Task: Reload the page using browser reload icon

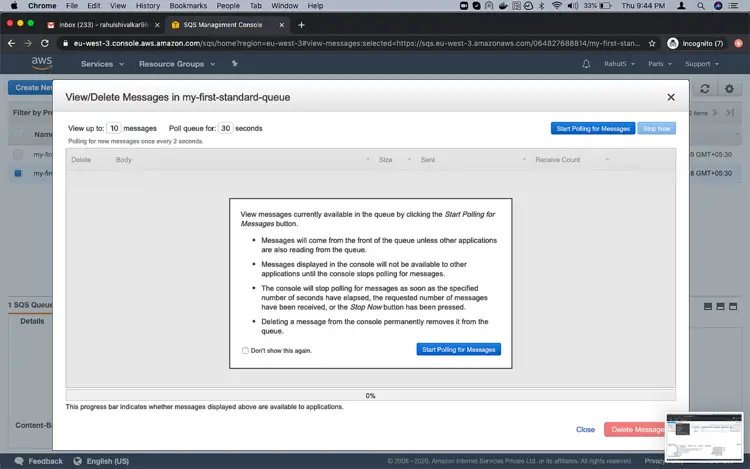Action: coord(44,43)
